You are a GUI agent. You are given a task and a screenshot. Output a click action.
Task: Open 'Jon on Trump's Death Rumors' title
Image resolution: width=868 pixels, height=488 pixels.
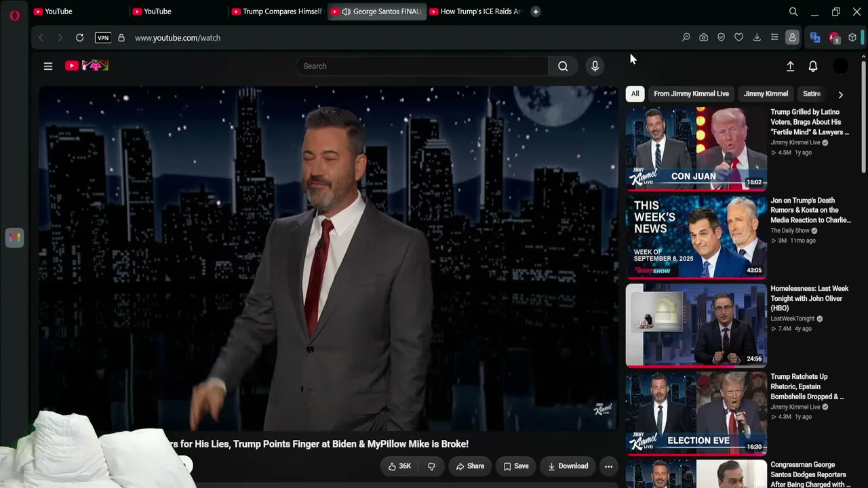point(810,210)
